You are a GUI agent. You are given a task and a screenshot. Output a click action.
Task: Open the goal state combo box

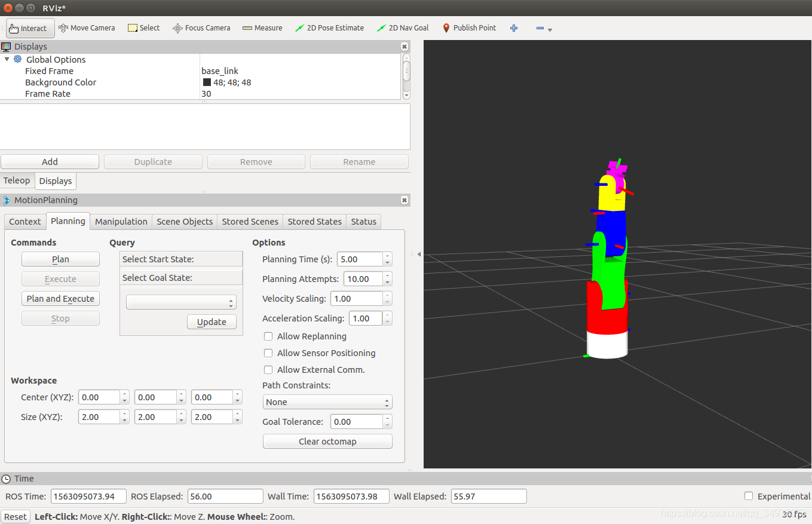(181, 302)
